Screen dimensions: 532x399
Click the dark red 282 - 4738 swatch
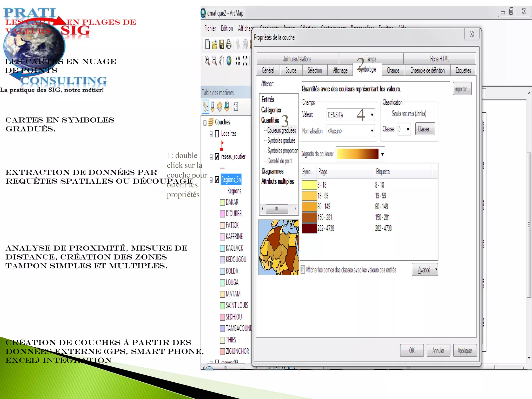click(309, 228)
